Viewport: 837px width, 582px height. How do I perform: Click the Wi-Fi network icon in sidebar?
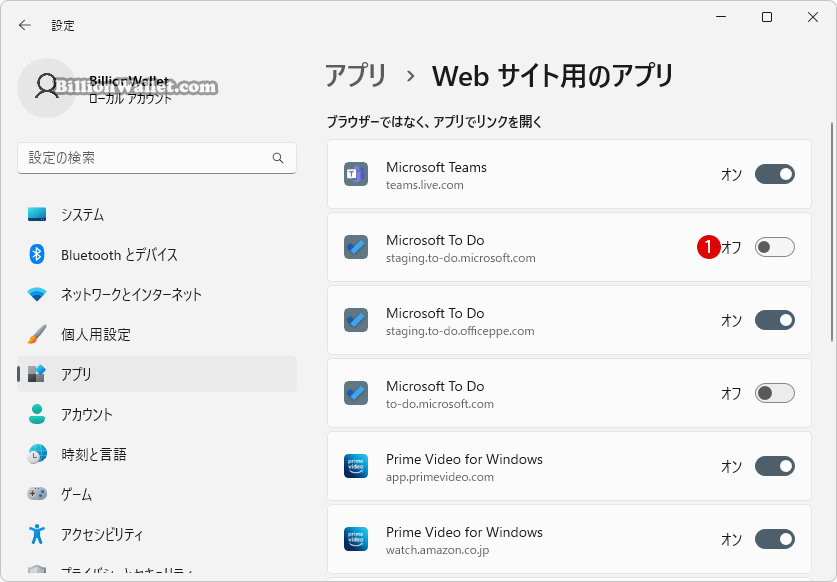[x=37, y=294]
